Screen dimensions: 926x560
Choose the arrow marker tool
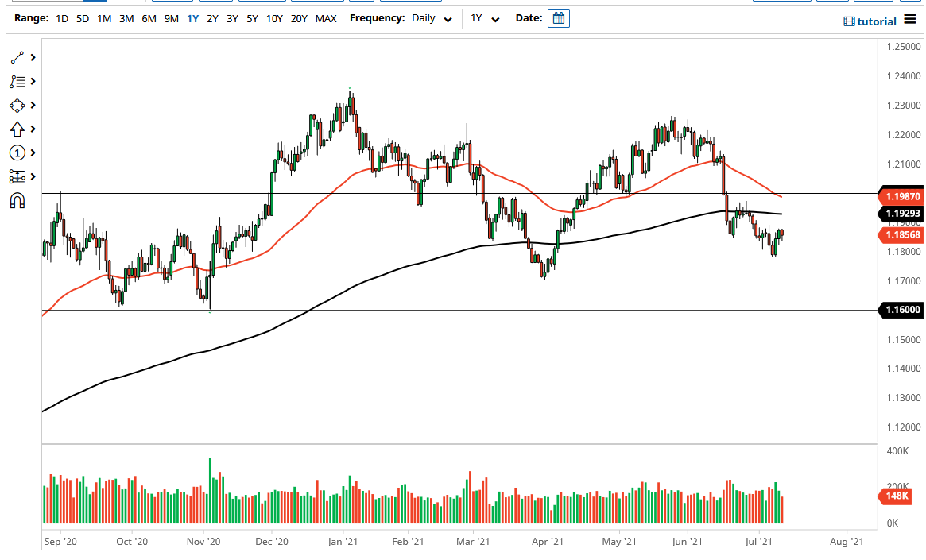coord(17,129)
